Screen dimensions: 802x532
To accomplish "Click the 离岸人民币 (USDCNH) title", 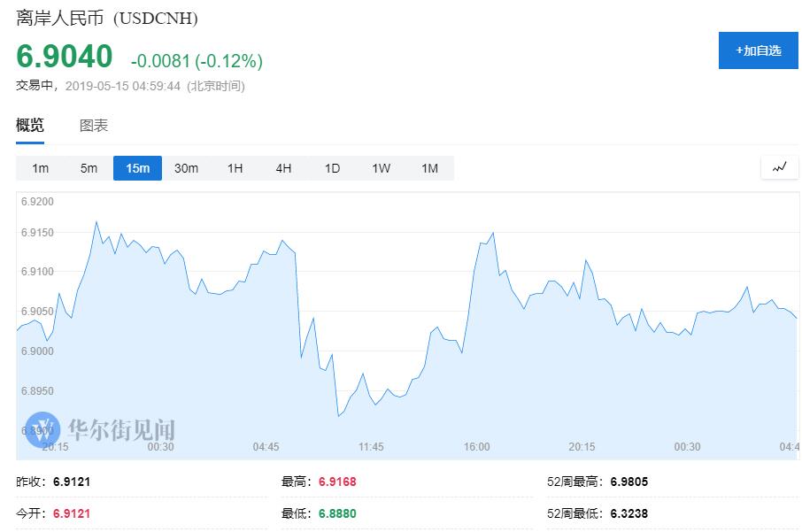I will (x=107, y=18).
